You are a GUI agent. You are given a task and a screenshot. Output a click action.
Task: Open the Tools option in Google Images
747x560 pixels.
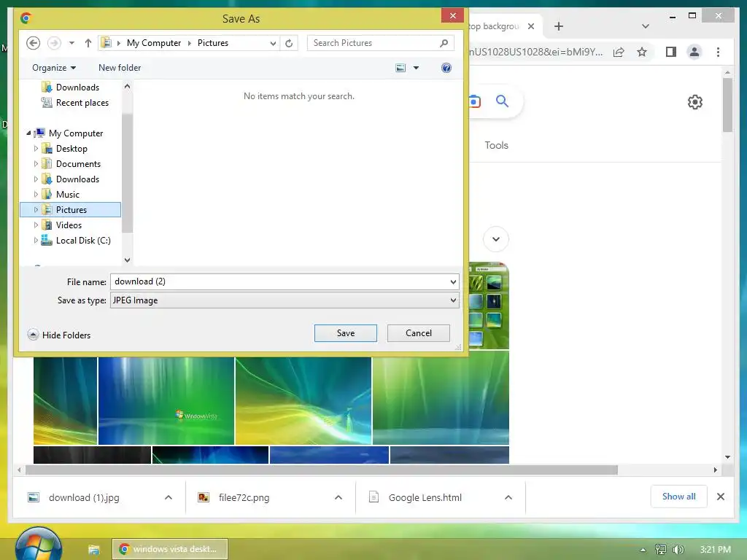(x=496, y=145)
